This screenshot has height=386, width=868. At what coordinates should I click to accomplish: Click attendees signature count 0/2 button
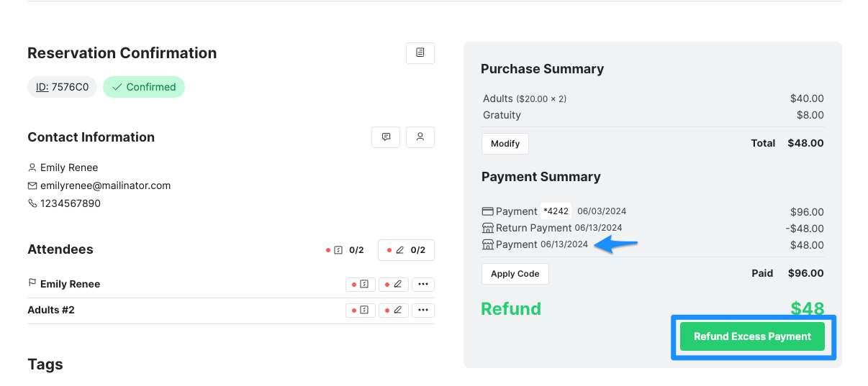[406, 250]
